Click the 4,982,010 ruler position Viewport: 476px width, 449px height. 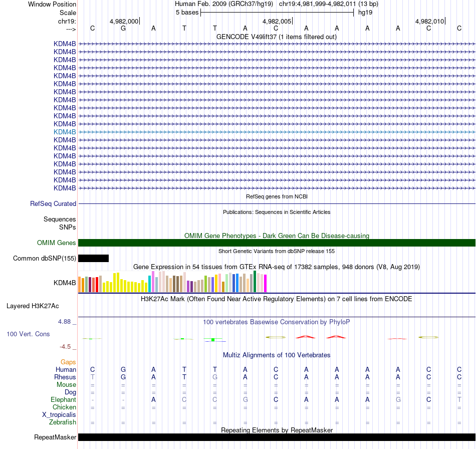[x=429, y=21]
